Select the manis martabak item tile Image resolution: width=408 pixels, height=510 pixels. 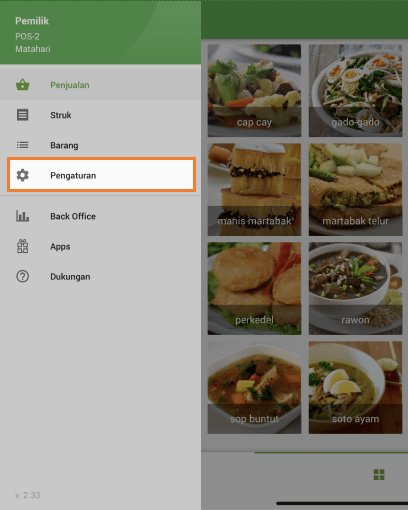(x=254, y=189)
